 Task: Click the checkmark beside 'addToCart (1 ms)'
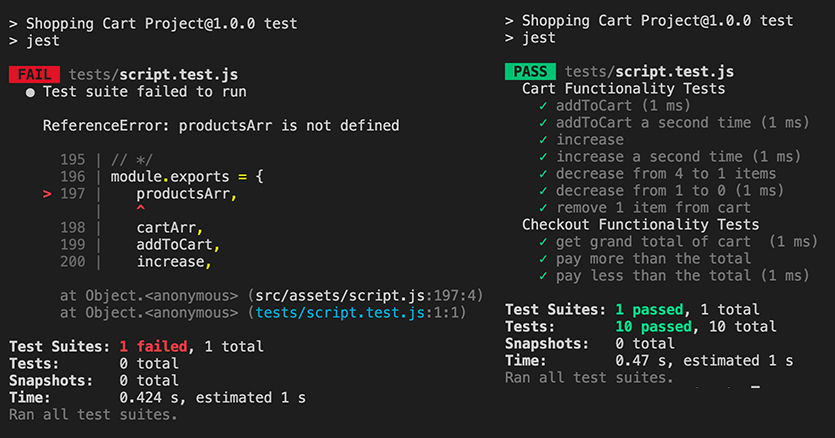[x=543, y=105]
